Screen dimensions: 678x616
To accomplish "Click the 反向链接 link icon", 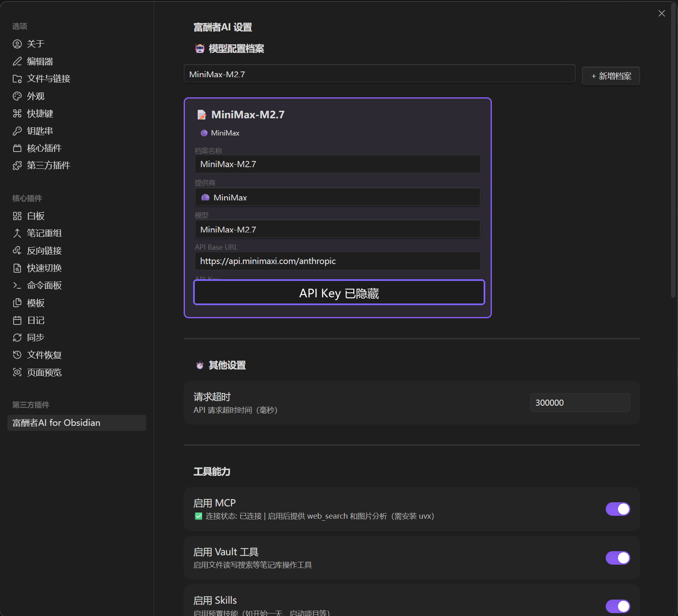I will click(x=17, y=251).
